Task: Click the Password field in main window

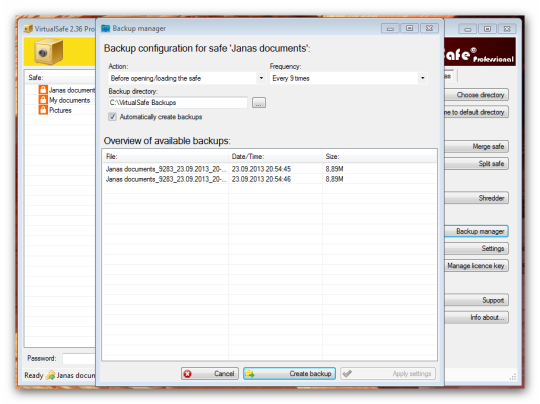Action: (x=79, y=359)
